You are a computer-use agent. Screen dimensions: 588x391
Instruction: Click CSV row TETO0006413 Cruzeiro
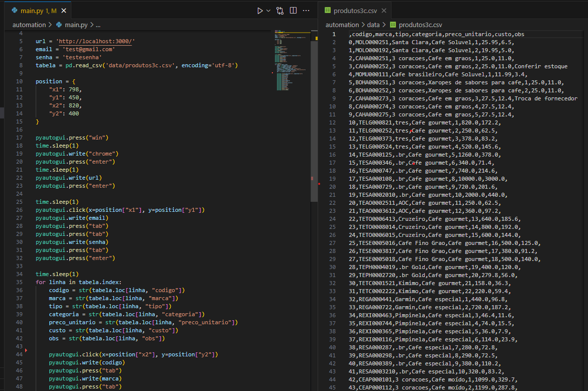point(435,219)
